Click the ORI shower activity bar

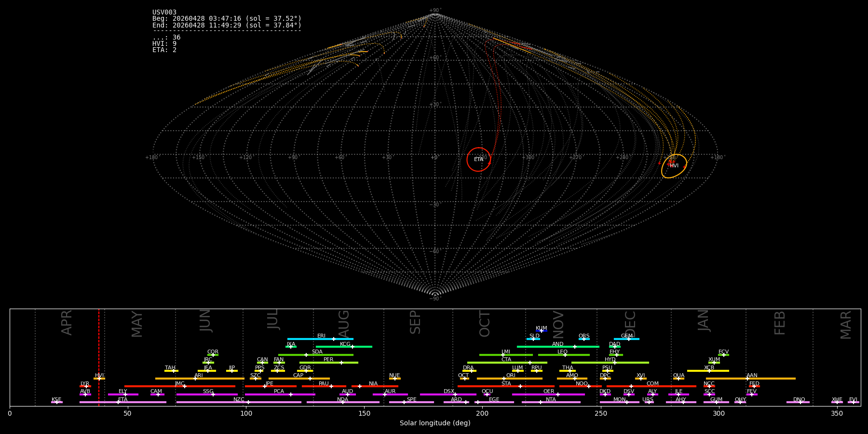(510, 379)
